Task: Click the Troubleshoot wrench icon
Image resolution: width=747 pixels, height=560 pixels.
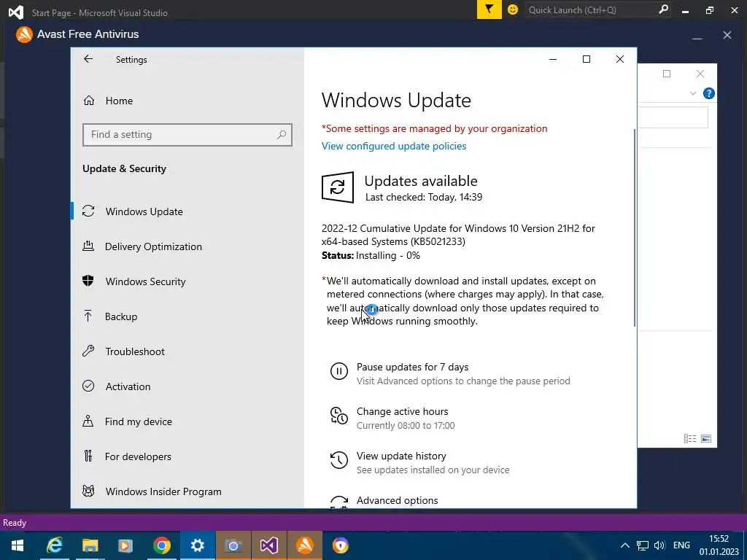Action: pos(88,351)
